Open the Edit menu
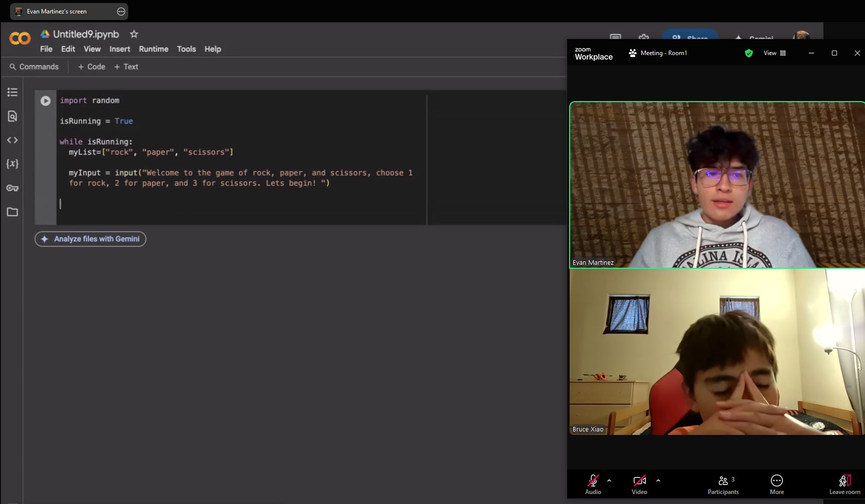The image size is (865, 504). tap(68, 49)
